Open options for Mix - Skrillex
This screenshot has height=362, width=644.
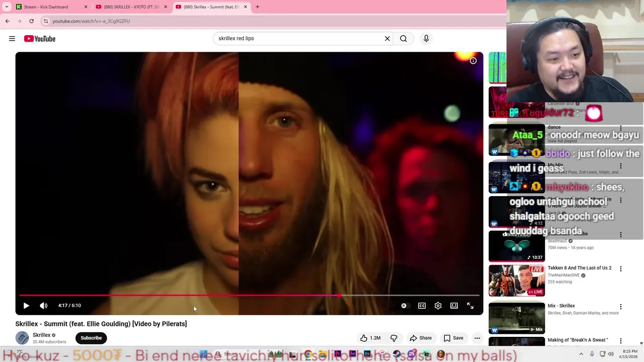point(620,307)
